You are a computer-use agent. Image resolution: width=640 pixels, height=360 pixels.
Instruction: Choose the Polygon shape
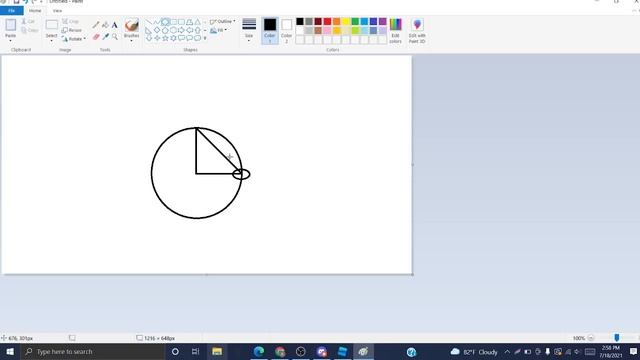click(x=189, y=22)
